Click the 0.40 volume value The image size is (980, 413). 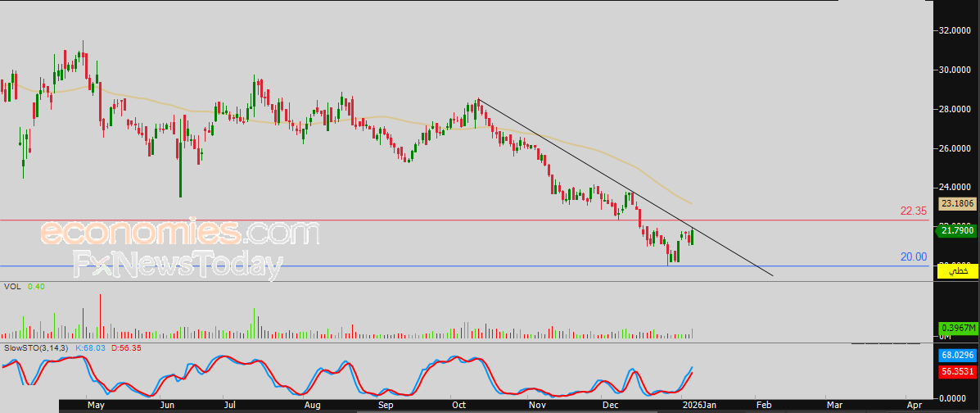pos(36,286)
